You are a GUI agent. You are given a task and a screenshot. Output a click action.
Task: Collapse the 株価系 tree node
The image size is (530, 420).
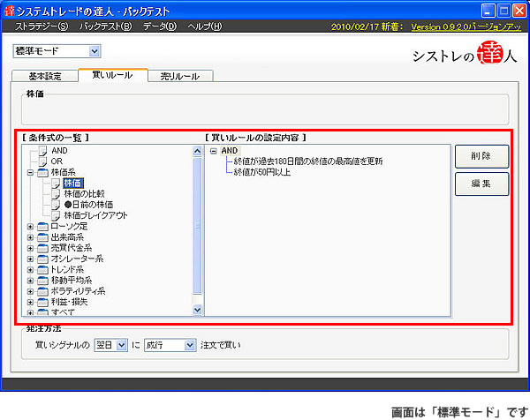[31, 173]
